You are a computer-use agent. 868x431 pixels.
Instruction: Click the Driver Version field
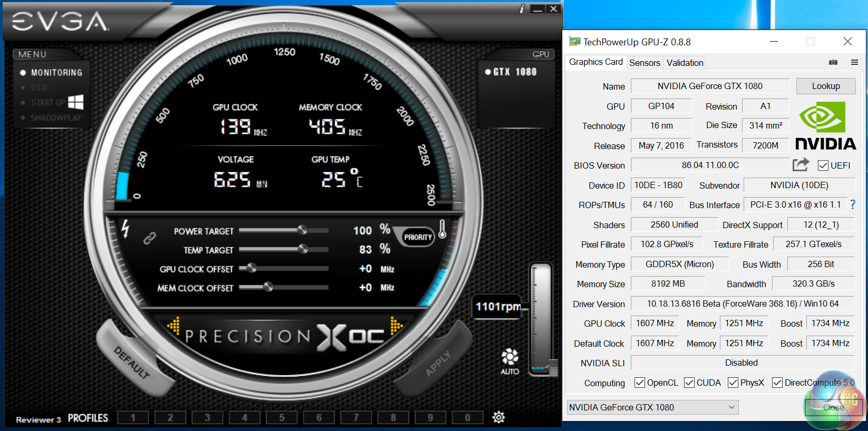(x=743, y=303)
